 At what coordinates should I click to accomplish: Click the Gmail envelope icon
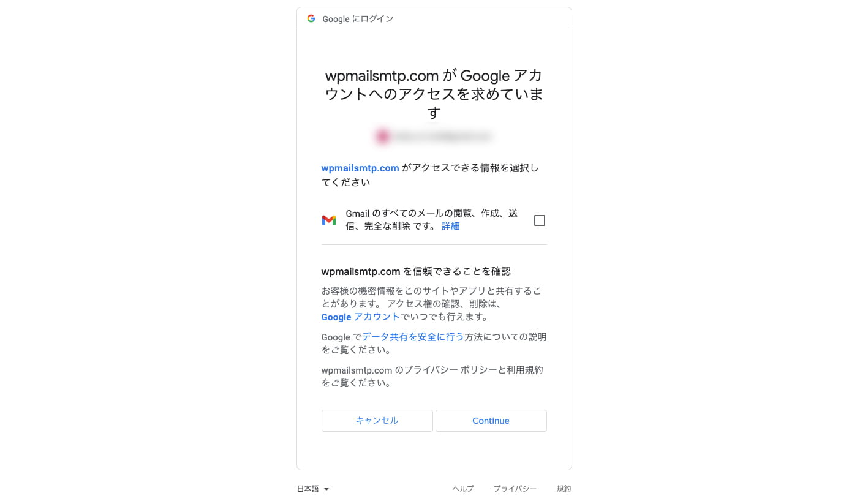coord(329,220)
